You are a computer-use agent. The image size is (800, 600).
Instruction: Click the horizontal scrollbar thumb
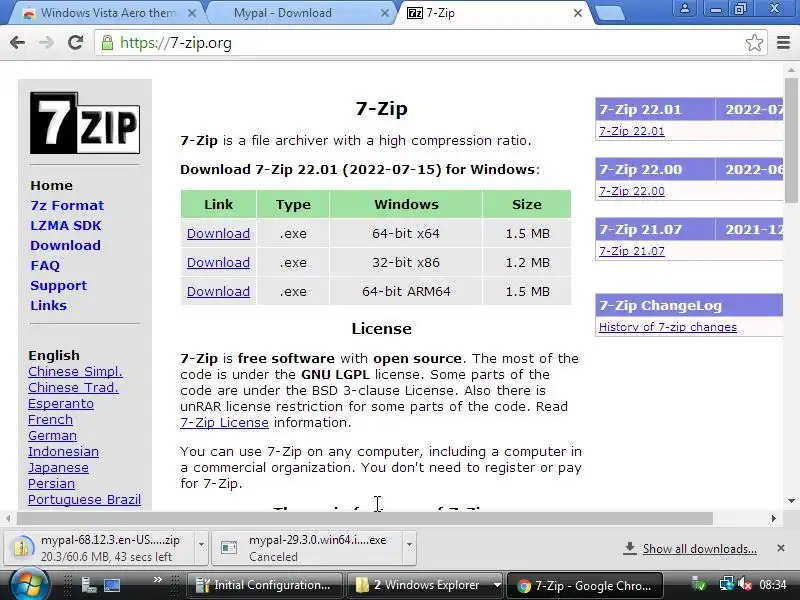pyautogui.click(x=365, y=518)
